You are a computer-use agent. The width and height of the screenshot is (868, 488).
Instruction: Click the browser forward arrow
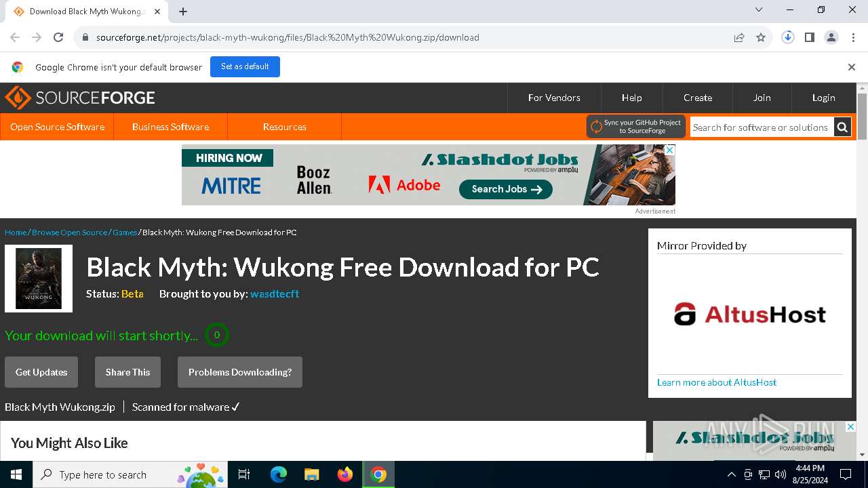[x=37, y=37]
